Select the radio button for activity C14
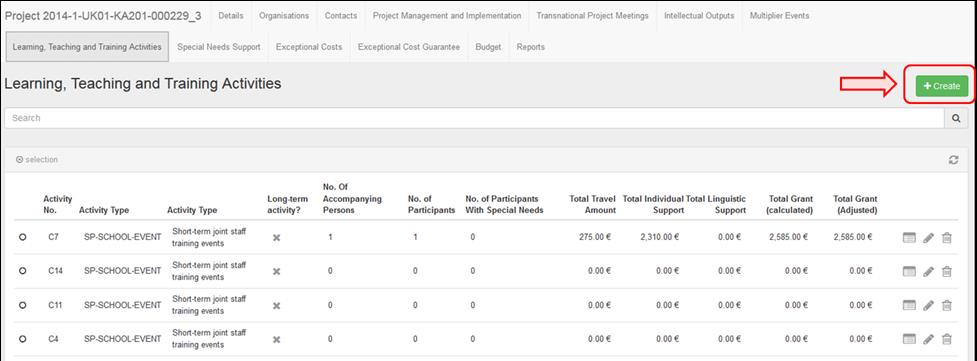The width and height of the screenshot is (977, 361). [x=23, y=271]
